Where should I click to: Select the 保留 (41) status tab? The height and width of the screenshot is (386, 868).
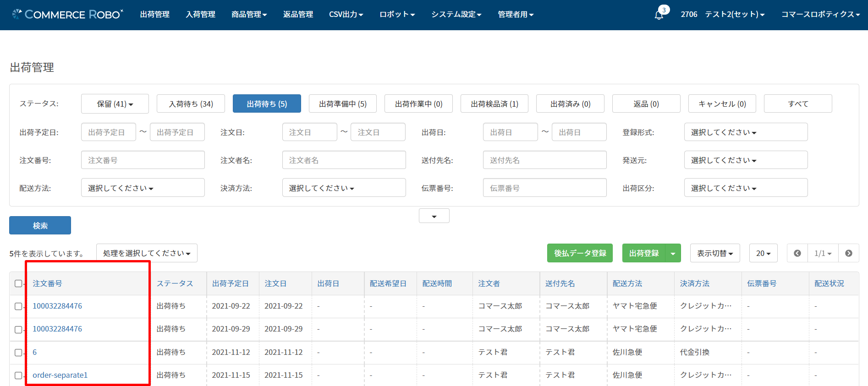[115, 103]
